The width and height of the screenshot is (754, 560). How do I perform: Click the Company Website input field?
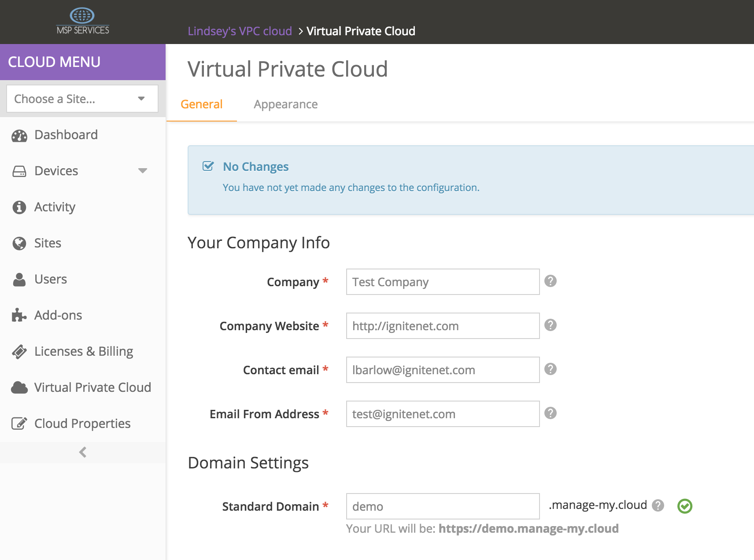[443, 326]
